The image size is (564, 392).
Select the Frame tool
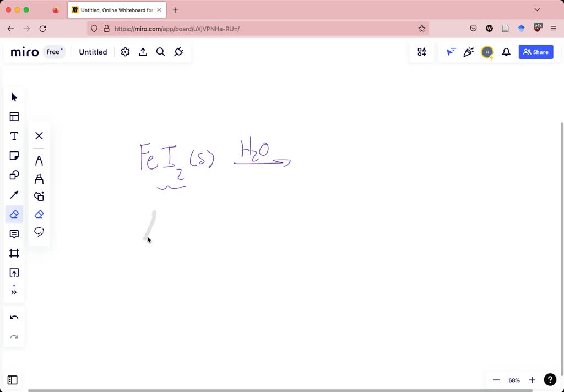coord(14,253)
